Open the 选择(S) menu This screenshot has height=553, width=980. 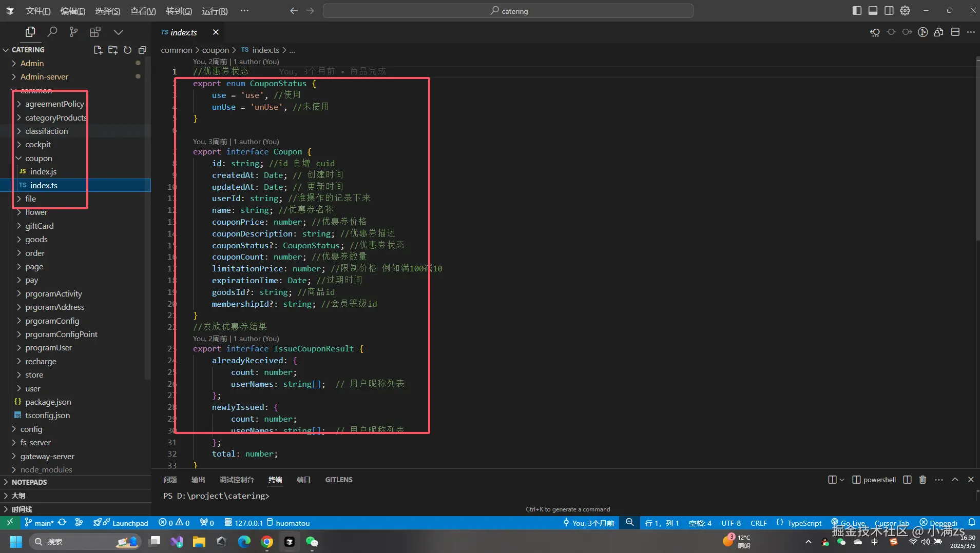pyautogui.click(x=108, y=11)
